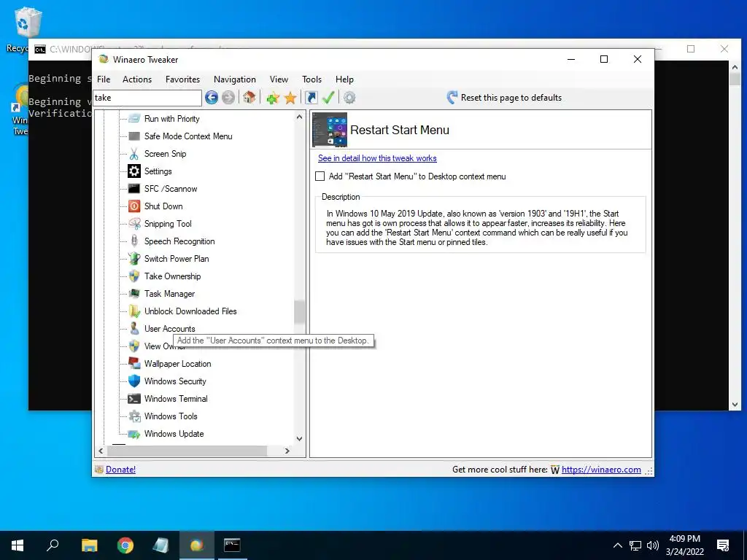Screen dimensions: 747x560
Task: Add this page to favorites, green plus star
Action: pyautogui.click(x=273, y=98)
